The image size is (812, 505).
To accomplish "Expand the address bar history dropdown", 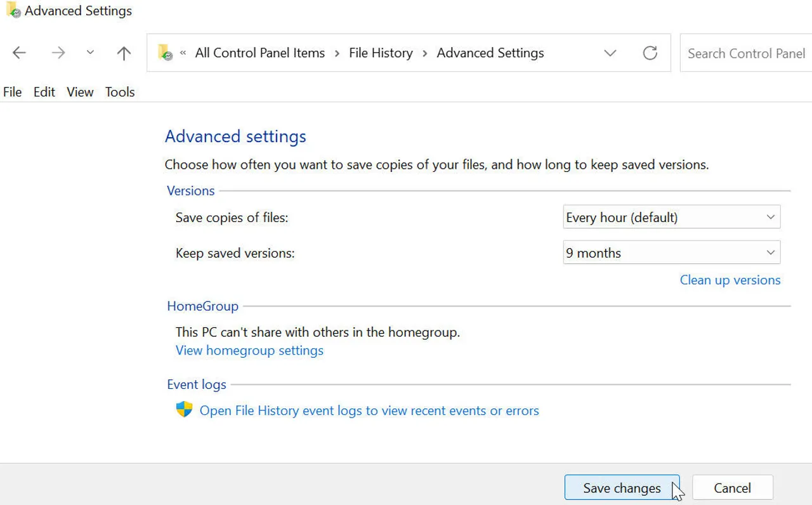I will pos(610,53).
